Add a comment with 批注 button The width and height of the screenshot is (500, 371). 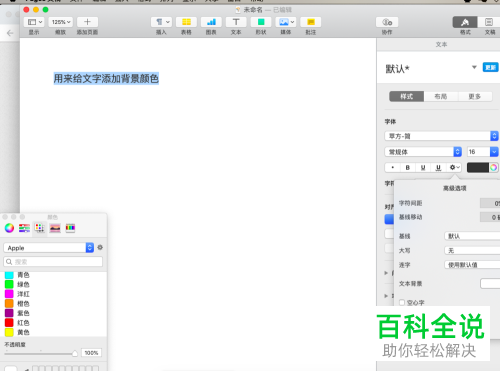tap(311, 22)
